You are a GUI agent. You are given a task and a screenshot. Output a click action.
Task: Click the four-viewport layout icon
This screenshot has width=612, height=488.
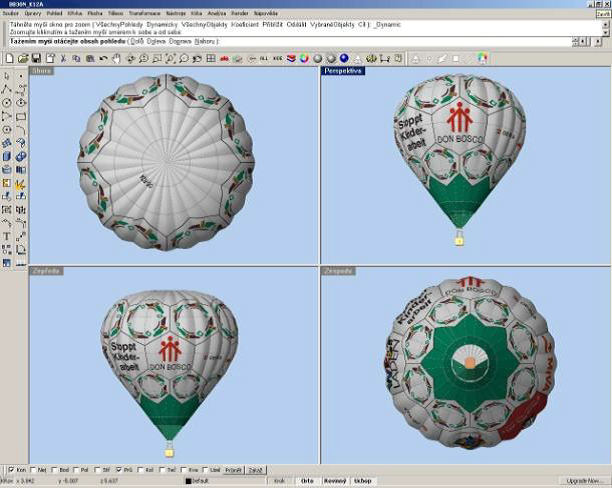[211, 59]
